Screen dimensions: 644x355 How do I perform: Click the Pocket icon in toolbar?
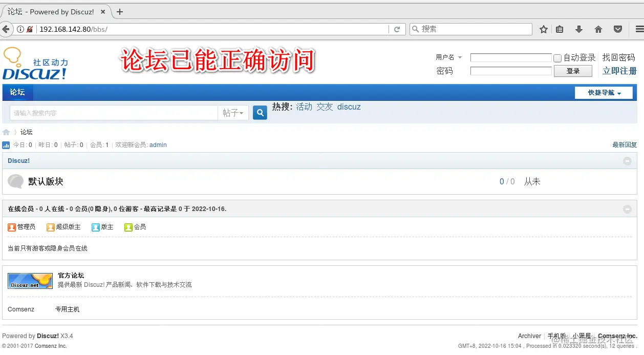coord(618,29)
